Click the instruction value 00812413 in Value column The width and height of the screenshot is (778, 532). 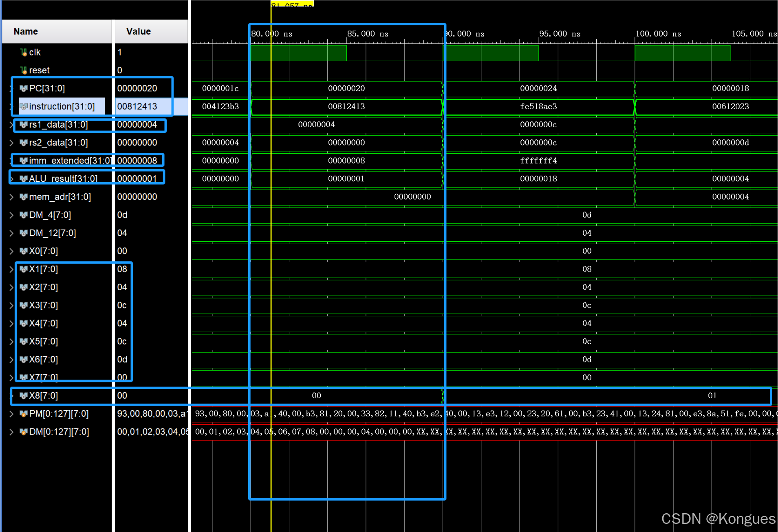(137, 106)
